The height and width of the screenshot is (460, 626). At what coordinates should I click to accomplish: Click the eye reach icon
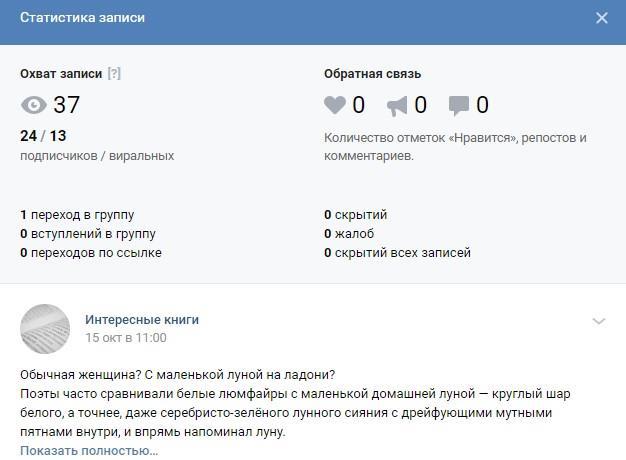tap(34, 105)
